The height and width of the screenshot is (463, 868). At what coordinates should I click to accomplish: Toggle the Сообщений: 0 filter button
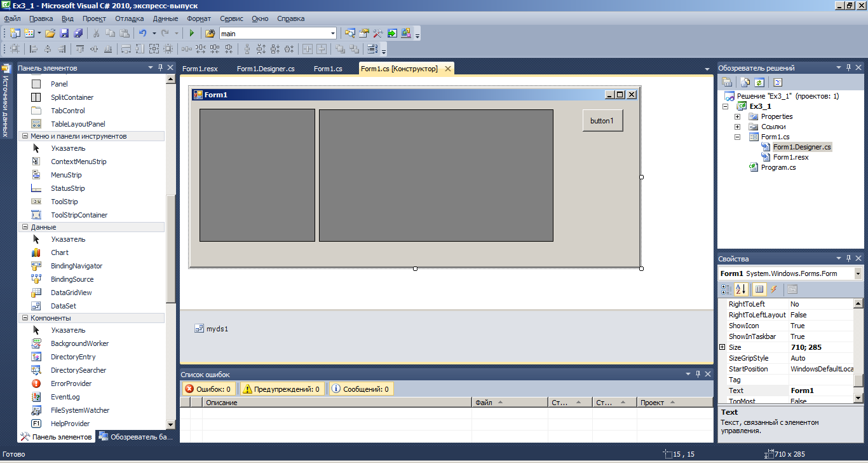point(361,389)
